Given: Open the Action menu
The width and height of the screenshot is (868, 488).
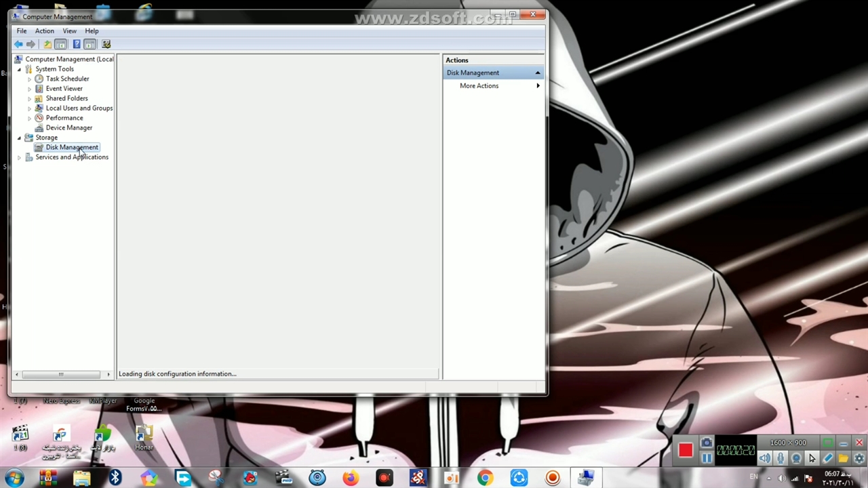Looking at the screenshot, I should pyautogui.click(x=44, y=30).
